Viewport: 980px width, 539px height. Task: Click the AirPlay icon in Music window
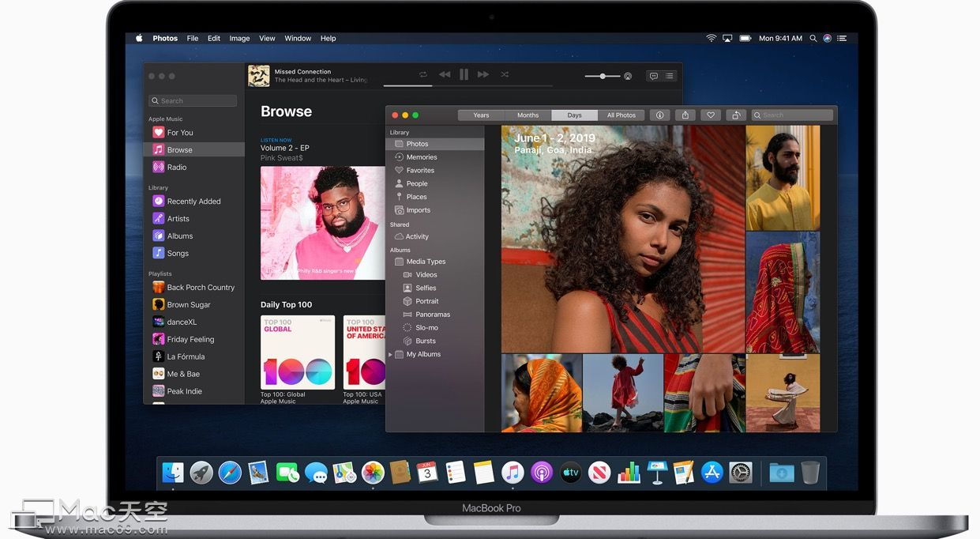pyautogui.click(x=628, y=76)
